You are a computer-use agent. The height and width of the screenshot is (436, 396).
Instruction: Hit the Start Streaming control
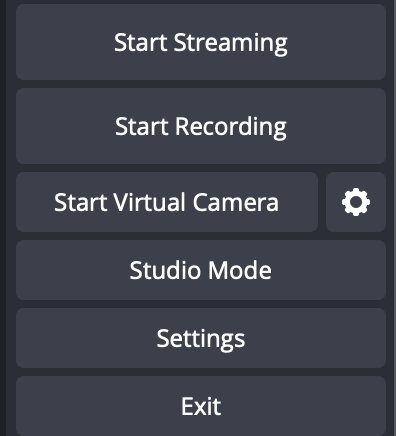pyautogui.click(x=201, y=42)
